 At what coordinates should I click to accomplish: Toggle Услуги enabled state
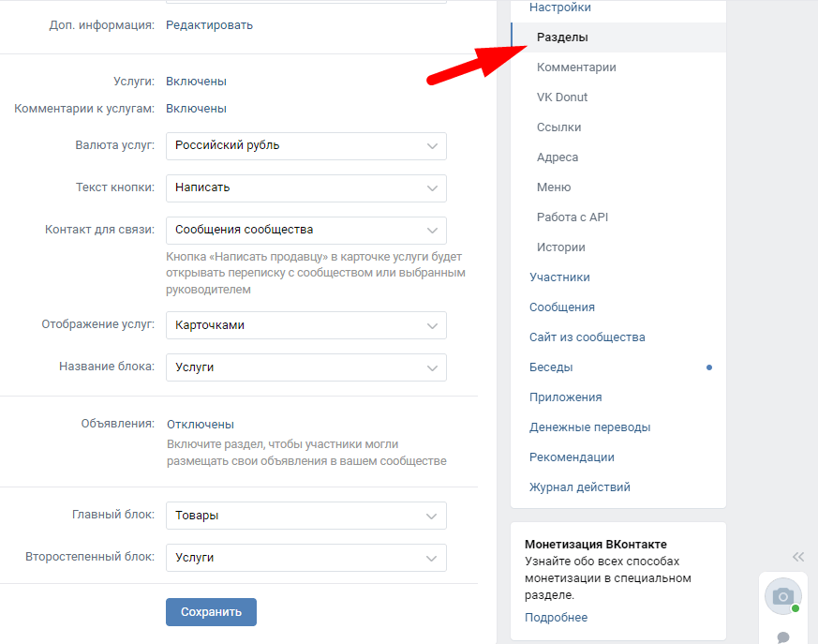196,82
